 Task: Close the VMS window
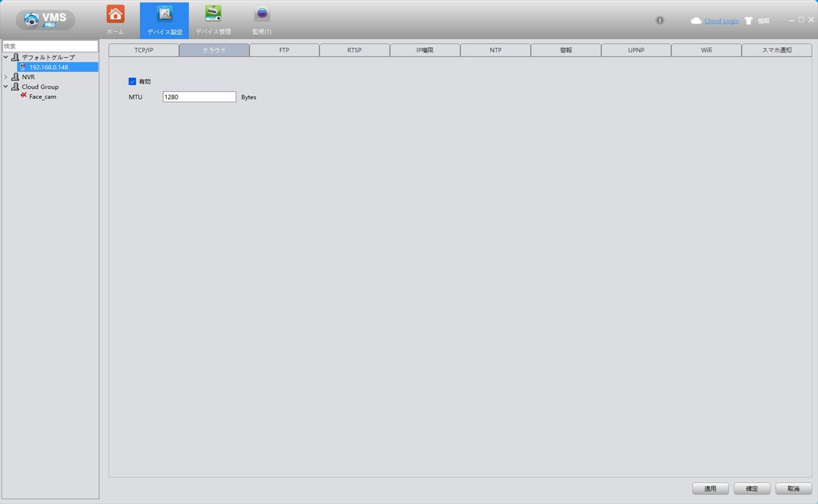click(811, 20)
